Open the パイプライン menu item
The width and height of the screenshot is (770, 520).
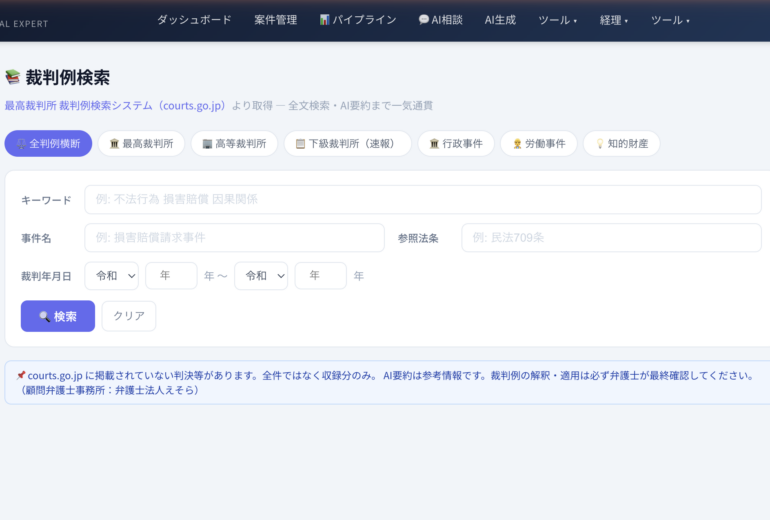click(x=358, y=20)
